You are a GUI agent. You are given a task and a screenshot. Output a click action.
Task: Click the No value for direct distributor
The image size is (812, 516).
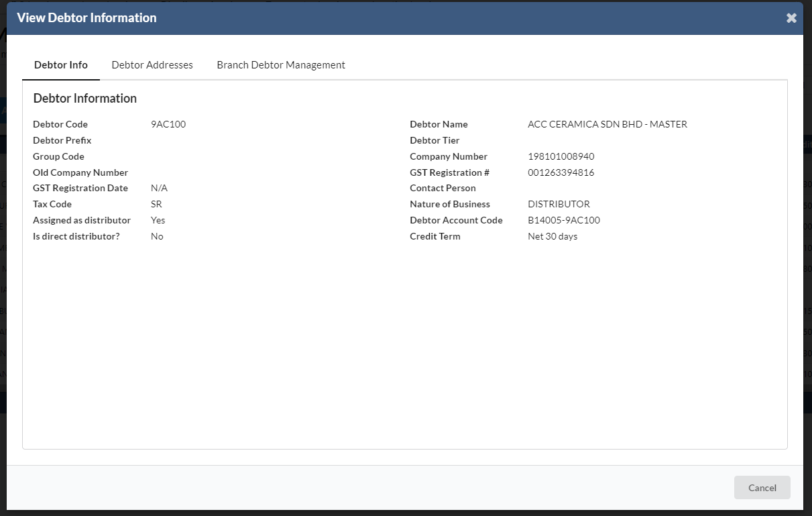pos(157,236)
